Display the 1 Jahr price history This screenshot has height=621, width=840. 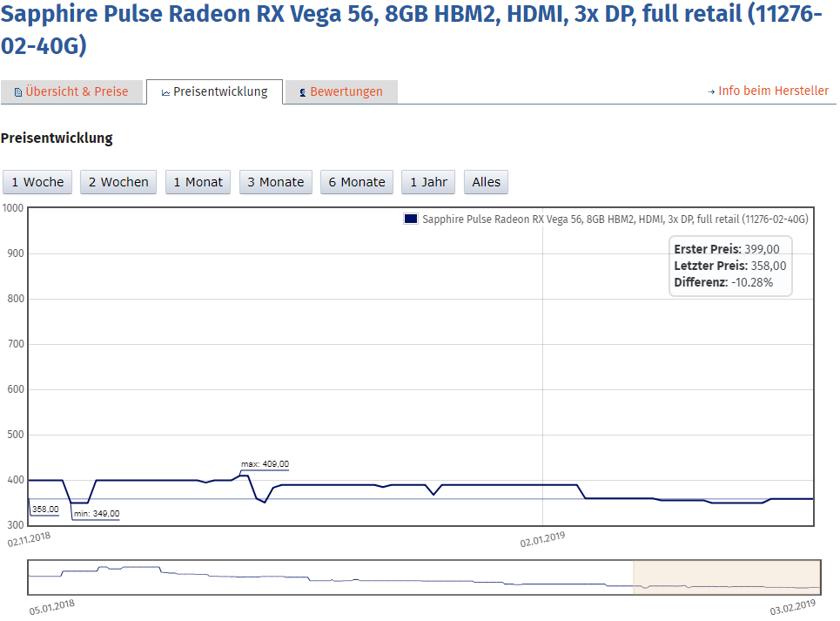427,181
